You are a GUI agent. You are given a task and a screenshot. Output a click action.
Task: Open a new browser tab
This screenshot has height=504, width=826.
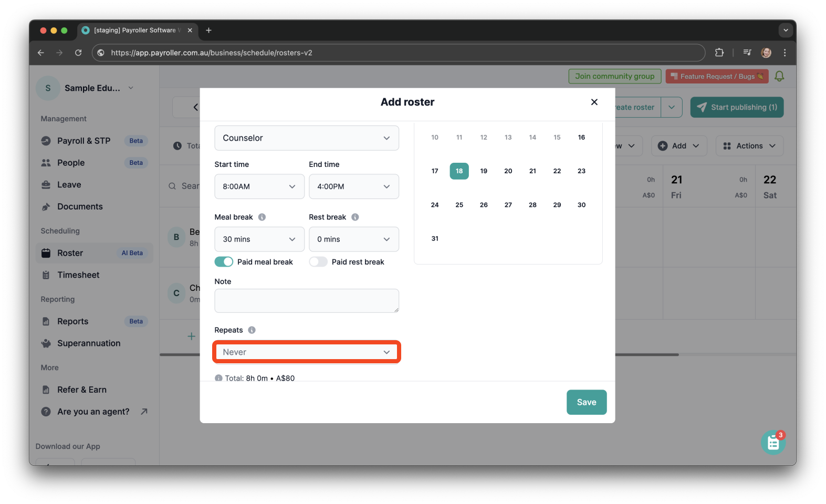[x=208, y=30]
